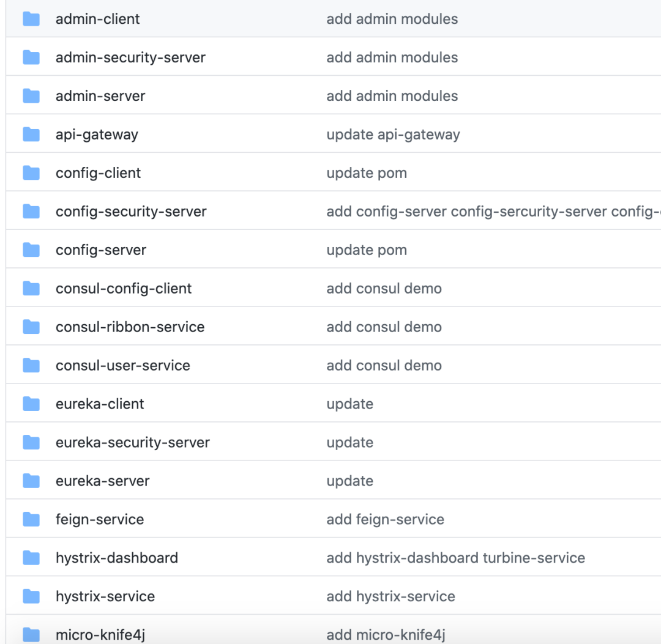The height and width of the screenshot is (644, 661).
Task: Click the 'add consul demo' commit beside consul-ribbon-service
Action: point(384,327)
